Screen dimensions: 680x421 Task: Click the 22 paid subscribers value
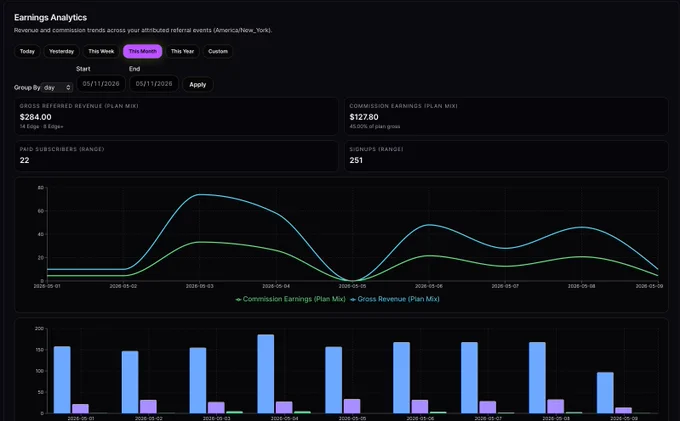pos(25,160)
